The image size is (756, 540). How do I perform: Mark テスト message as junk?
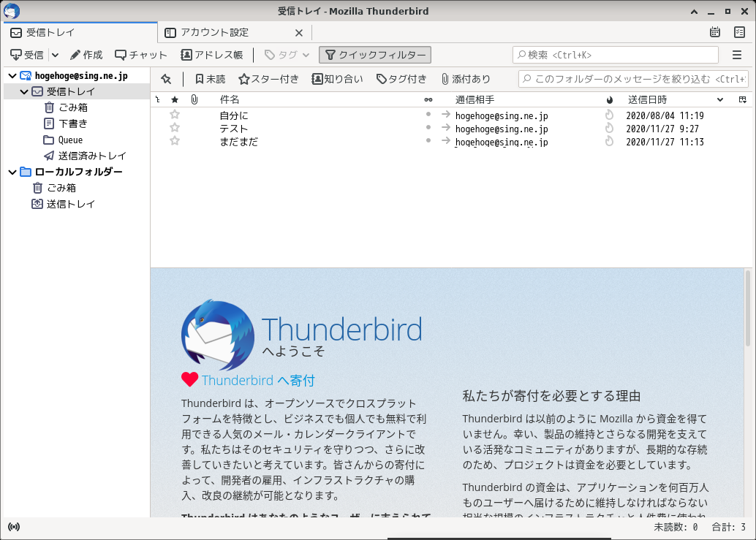pos(610,128)
